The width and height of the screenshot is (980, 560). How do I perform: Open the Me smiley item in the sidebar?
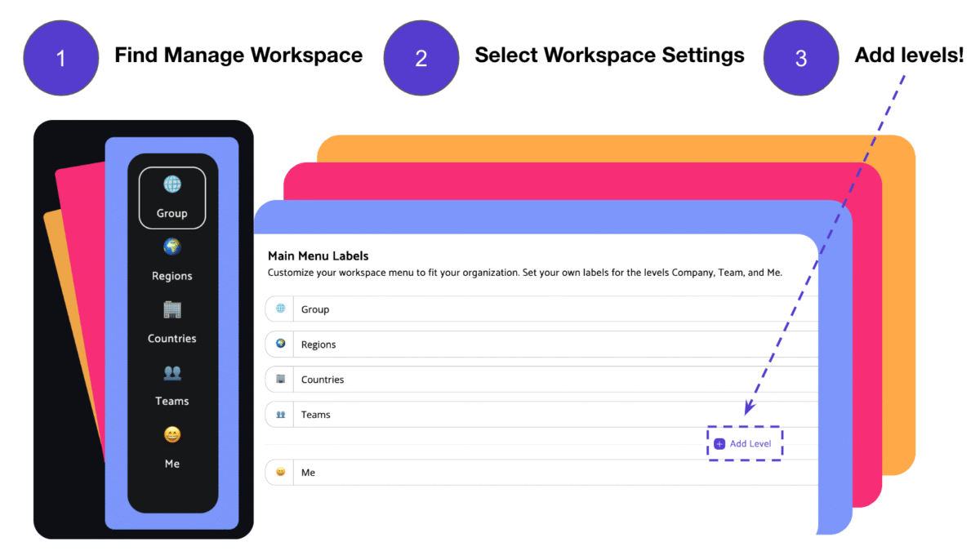click(172, 447)
